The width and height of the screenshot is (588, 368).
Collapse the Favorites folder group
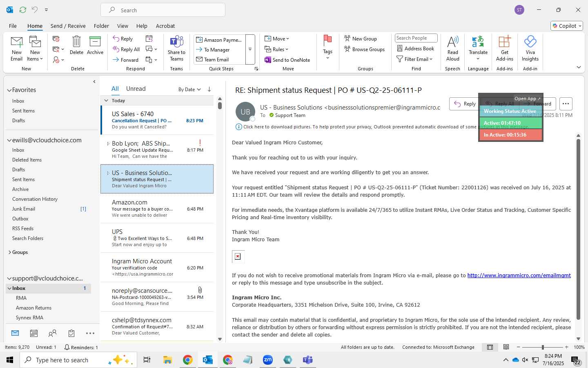9,90
